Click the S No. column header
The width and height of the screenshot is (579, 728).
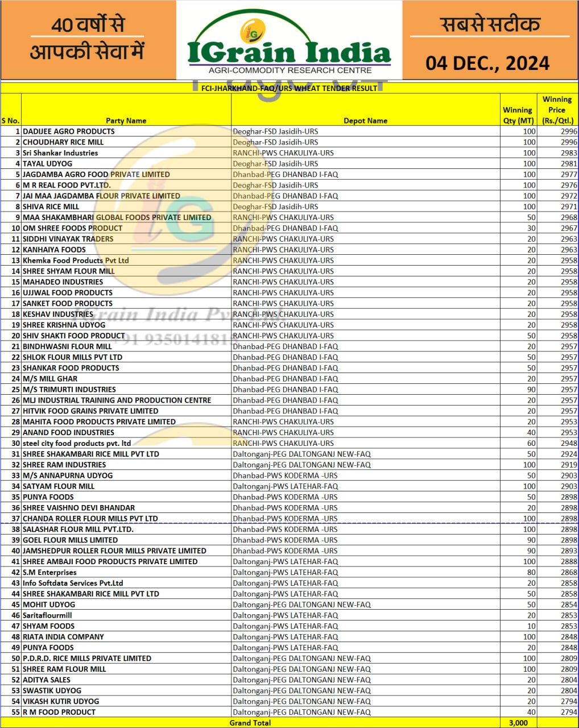click(x=10, y=121)
